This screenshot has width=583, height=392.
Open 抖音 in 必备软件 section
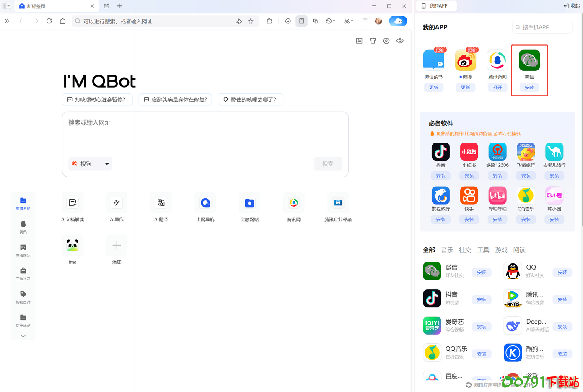pos(440,152)
